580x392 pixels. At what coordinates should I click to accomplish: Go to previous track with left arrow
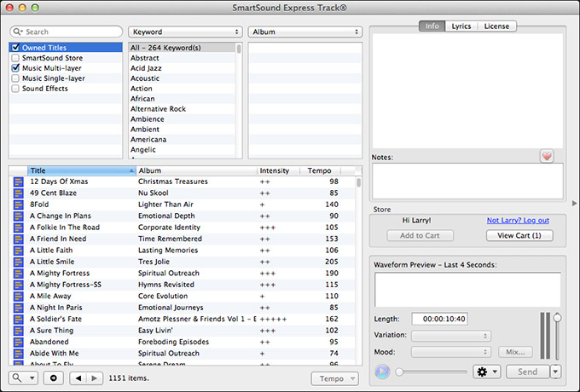pyautogui.click(x=78, y=378)
